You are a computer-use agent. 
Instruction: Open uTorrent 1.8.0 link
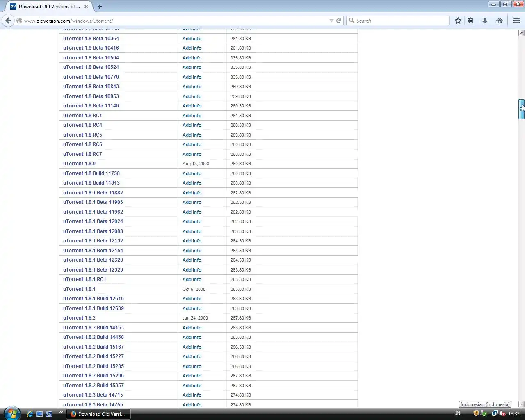[x=79, y=164]
